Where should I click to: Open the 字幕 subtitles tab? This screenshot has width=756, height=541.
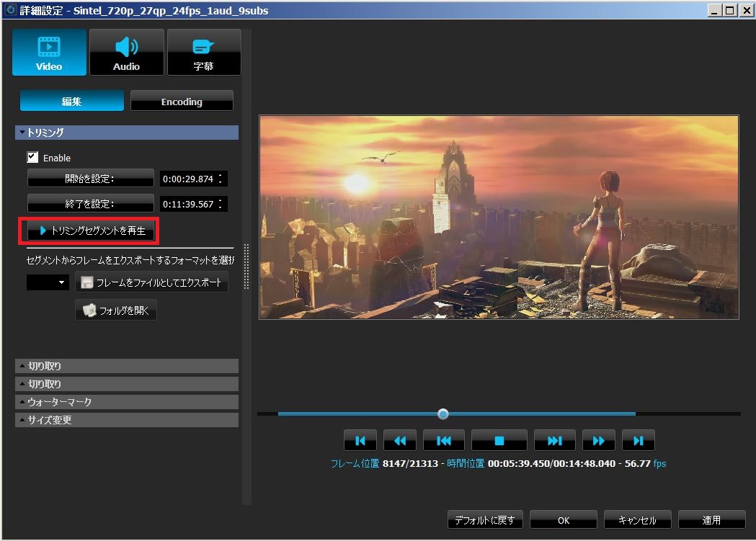pyautogui.click(x=204, y=52)
